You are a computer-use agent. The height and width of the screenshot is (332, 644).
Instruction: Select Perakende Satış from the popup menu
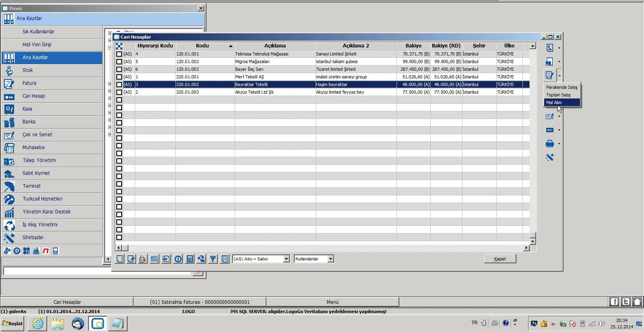[562, 87]
